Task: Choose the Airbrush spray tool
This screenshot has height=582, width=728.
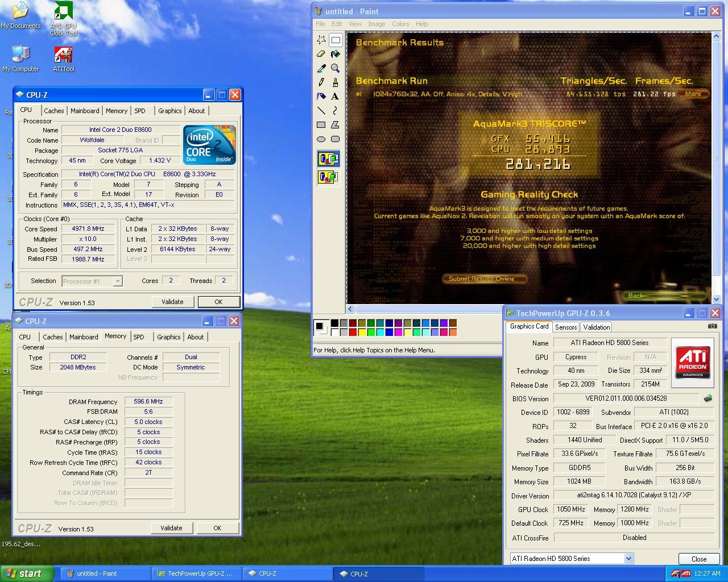Action: tap(321, 97)
